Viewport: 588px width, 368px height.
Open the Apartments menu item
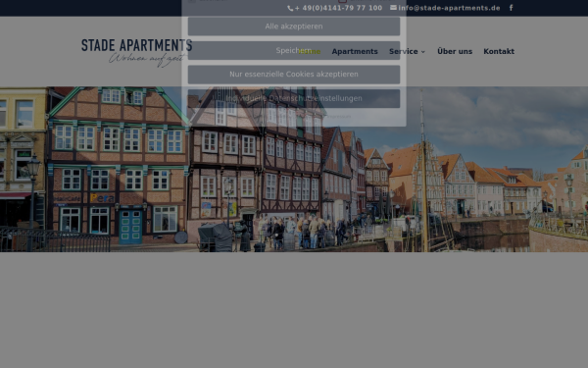click(355, 51)
